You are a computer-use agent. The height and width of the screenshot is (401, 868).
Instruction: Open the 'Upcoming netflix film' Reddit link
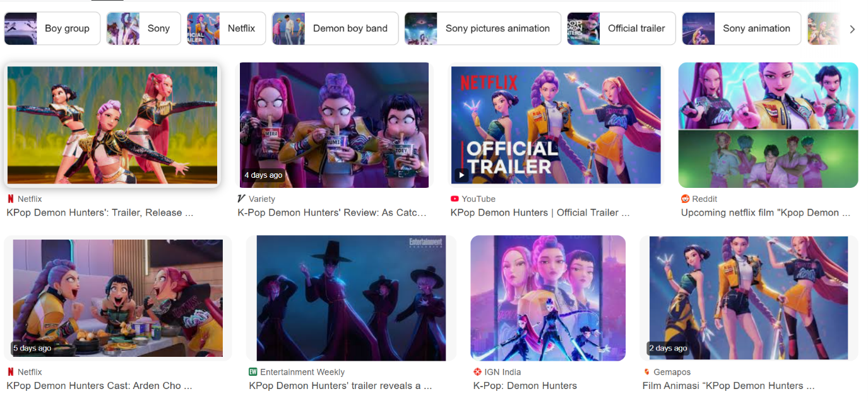tap(766, 212)
